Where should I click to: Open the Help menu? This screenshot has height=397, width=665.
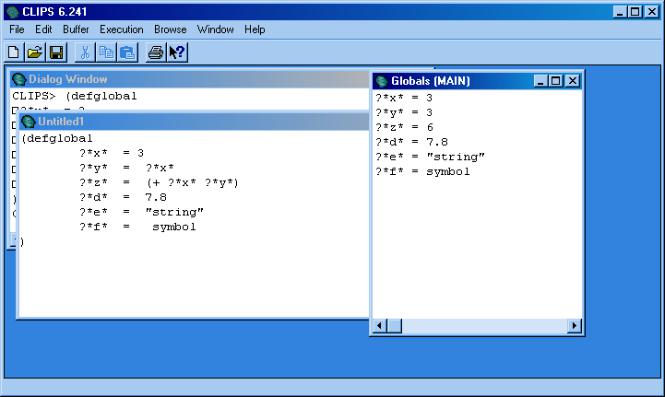[254, 29]
